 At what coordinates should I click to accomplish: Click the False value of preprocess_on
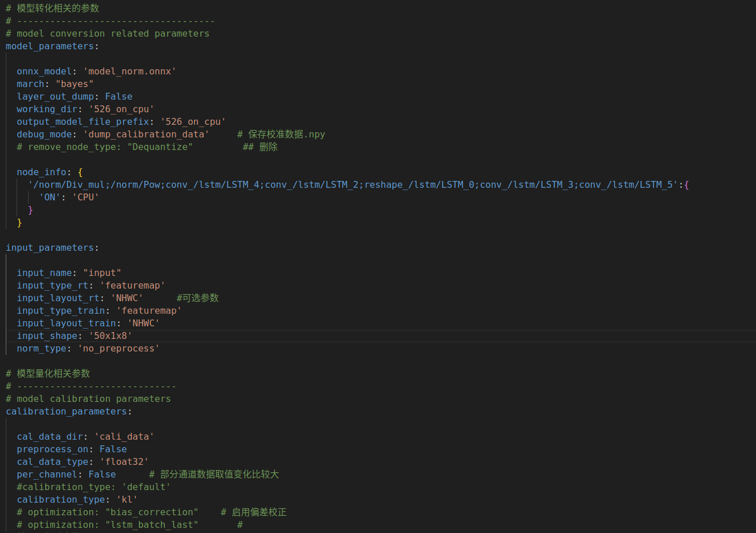[113, 449]
